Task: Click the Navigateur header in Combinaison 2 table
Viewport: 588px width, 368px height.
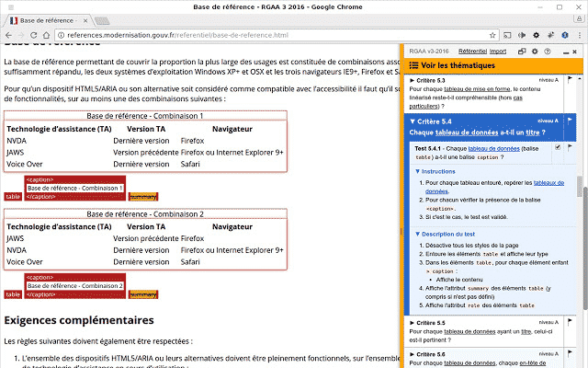Action: (x=232, y=227)
